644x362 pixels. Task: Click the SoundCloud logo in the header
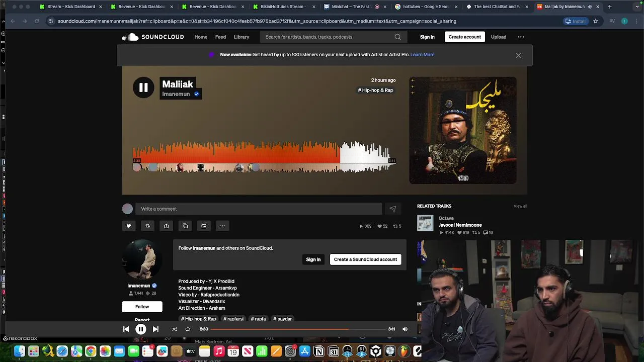(153, 37)
